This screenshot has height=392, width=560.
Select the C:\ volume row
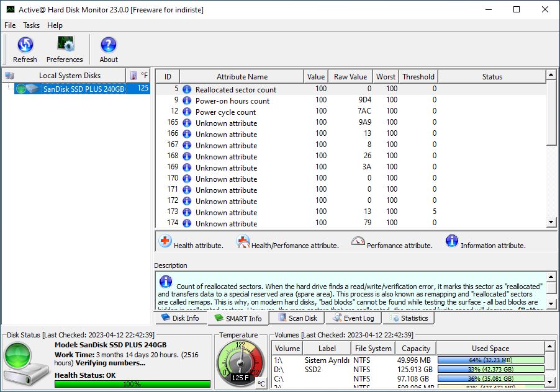click(x=409, y=378)
